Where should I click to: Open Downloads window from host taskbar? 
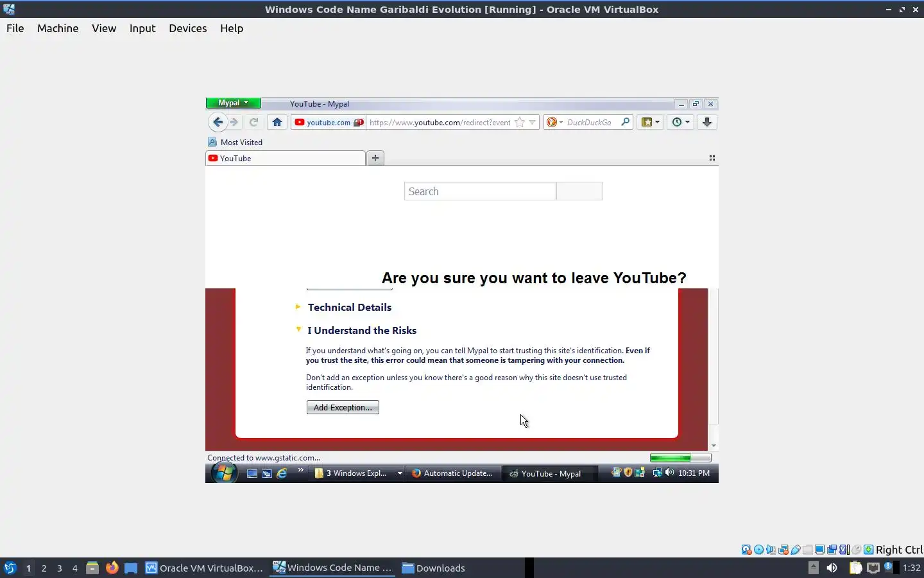(x=434, y=568)
